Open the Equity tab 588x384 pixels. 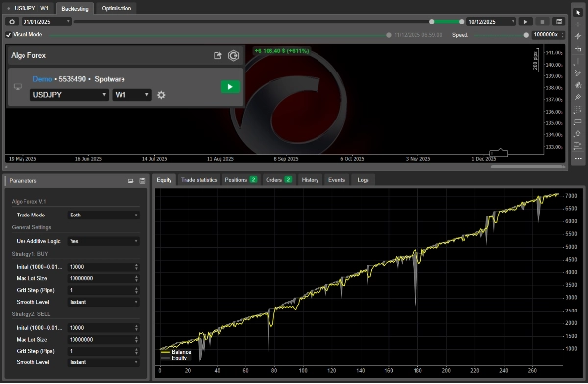[x=164, y=180]
